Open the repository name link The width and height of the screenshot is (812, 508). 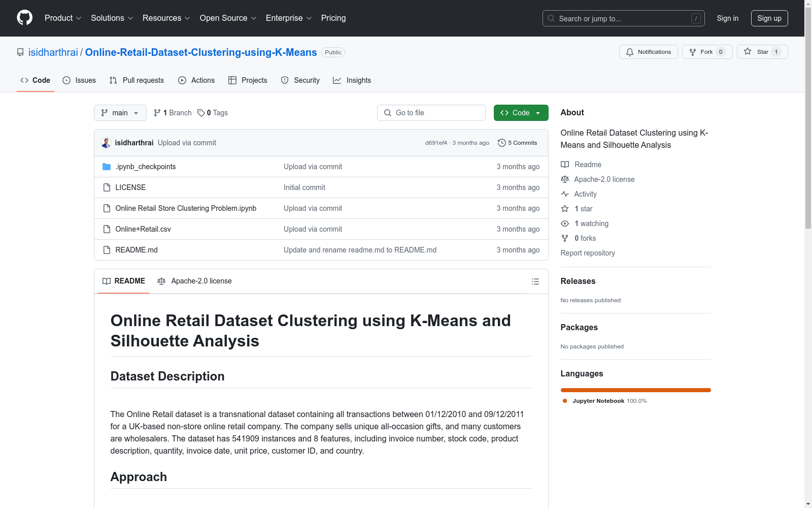[201, 52]
